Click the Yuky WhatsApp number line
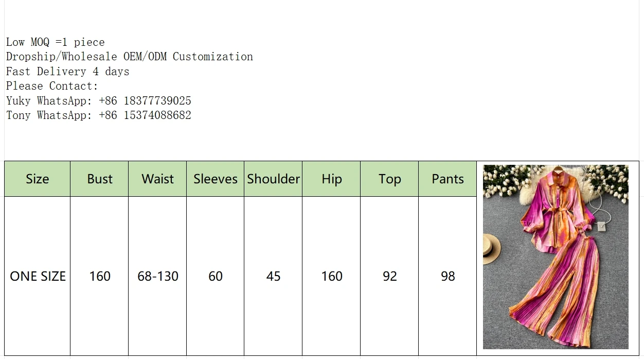 coord(99,100)
